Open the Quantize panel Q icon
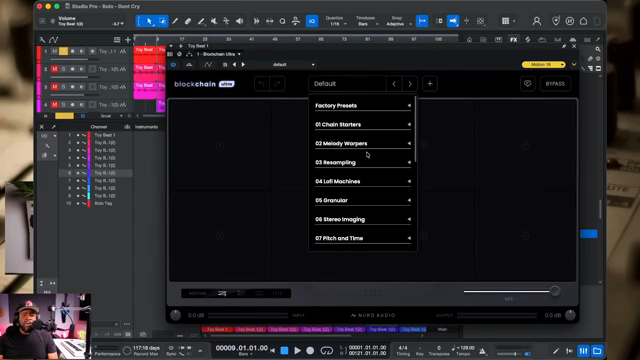The image size is (640, 360). pyautogui.click(x=282, y=21)
